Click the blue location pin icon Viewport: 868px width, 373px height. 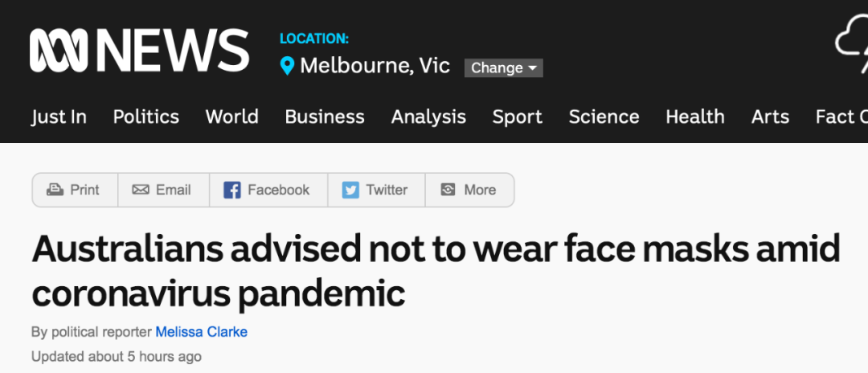(x=287, y=67)
